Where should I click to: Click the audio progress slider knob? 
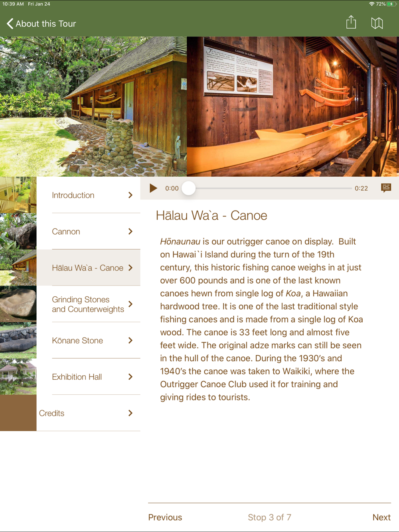(189, 188)
